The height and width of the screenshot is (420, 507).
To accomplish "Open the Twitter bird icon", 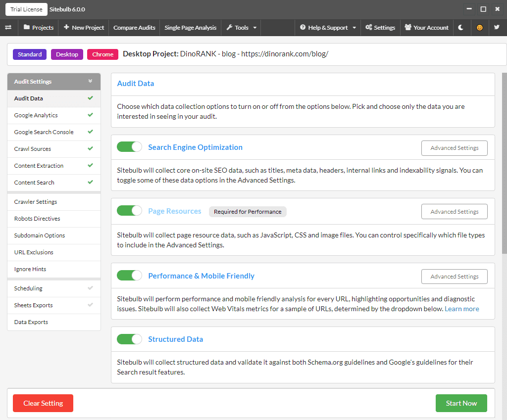I will pyautogui.click(x=497, y=27).
